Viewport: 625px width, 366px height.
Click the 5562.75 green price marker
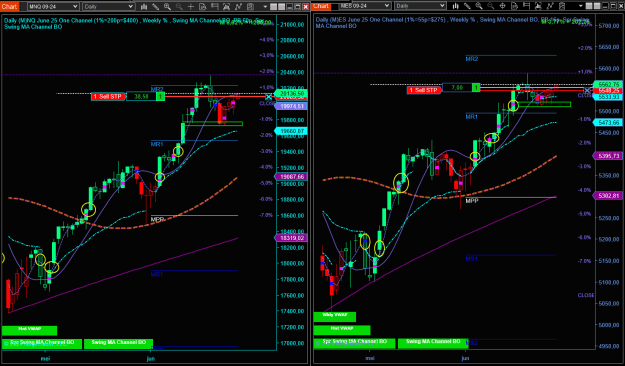(x=608, y=85)
